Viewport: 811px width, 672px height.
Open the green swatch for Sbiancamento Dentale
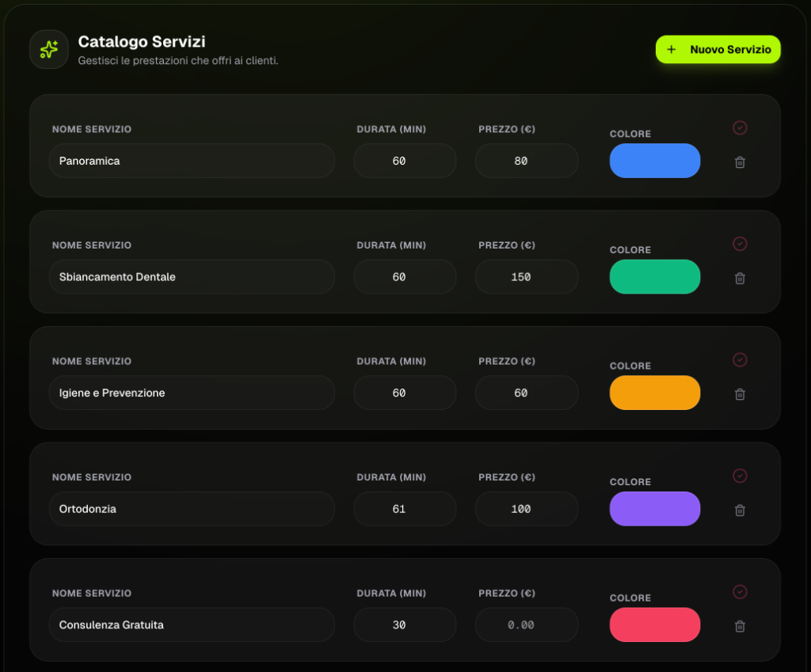point(655,277)
